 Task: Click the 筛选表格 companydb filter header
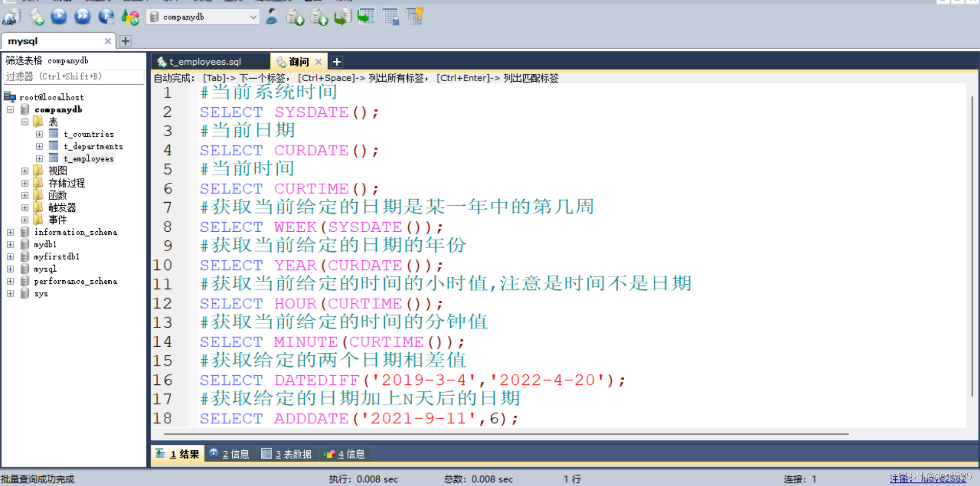coord(47,61)
